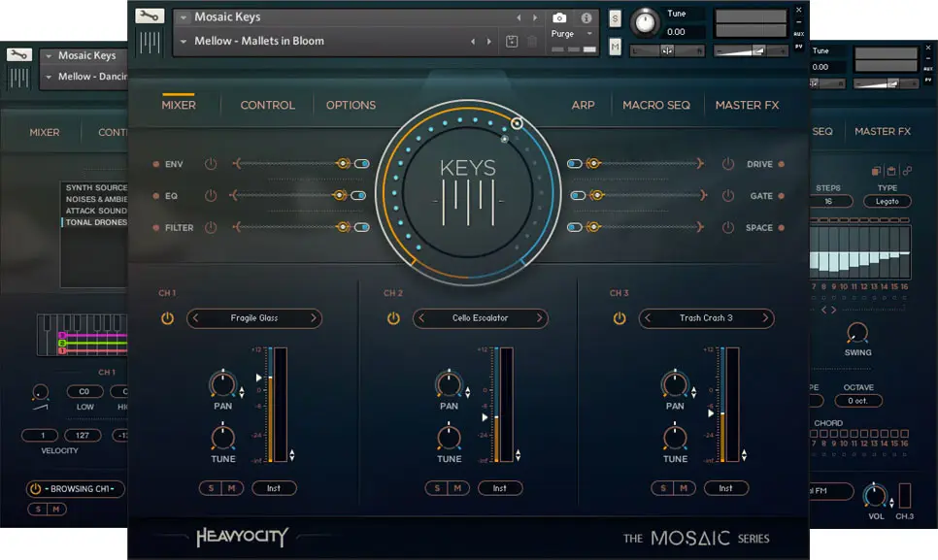Open MASTER FX tab in right window
Viewport: 938px width, 560px height.
[883, 131]
